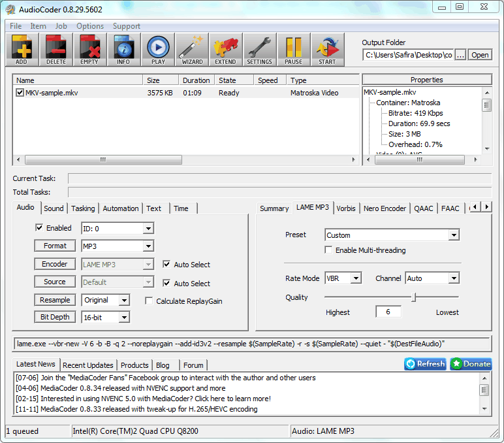
Task: Uncheck the MKV-sample.mkv file checkbox
Action: 20,93
